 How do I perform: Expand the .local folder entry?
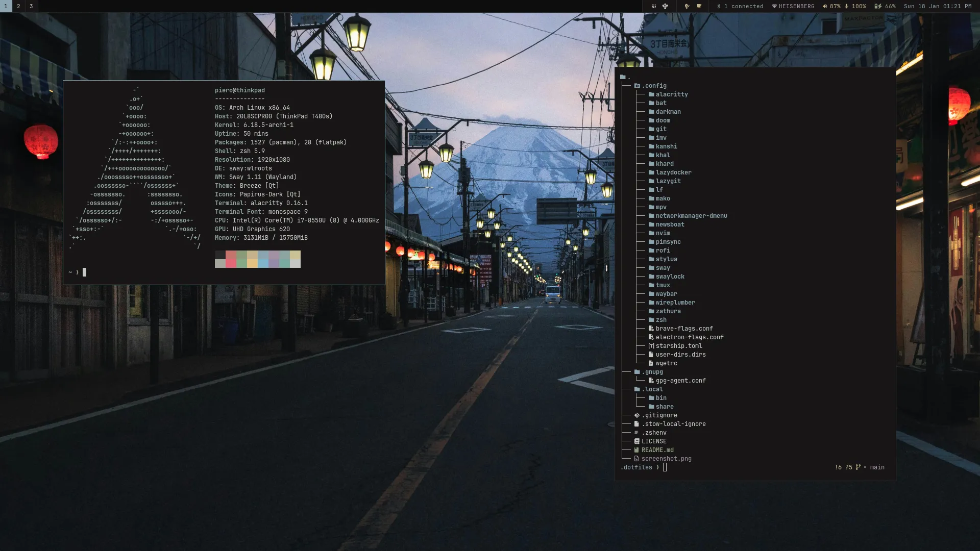pos(638,389)
